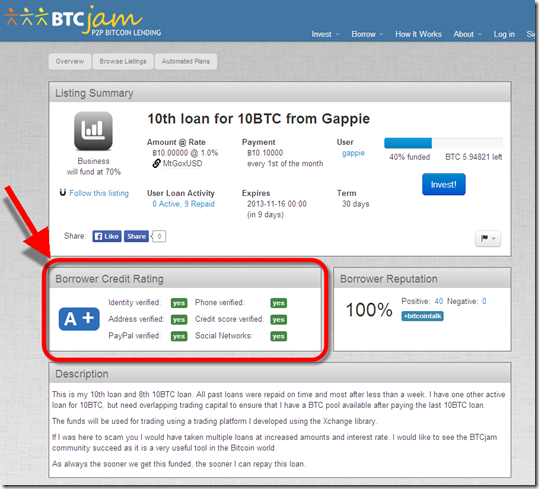Click the flag report dropdown button
The width and height of the screenshot is (539, 489).
(488, 238)
